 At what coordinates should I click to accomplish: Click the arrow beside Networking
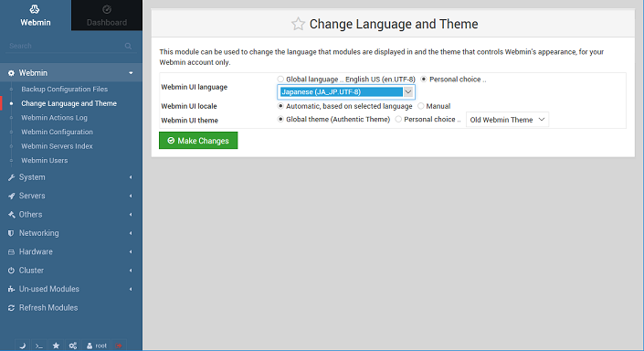(131, 233)
